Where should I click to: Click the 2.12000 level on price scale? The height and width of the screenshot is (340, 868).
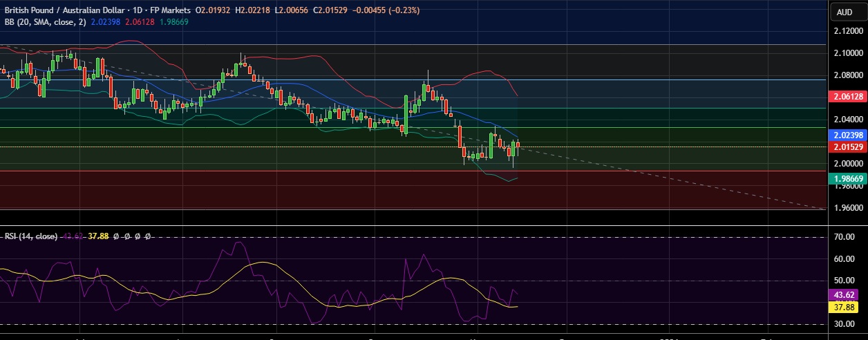click(x=847, y=31)
